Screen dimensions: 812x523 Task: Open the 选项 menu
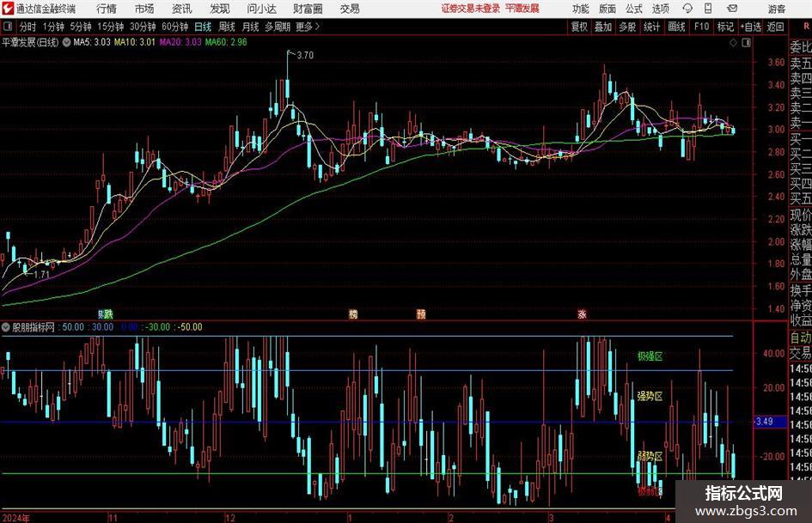660,9
